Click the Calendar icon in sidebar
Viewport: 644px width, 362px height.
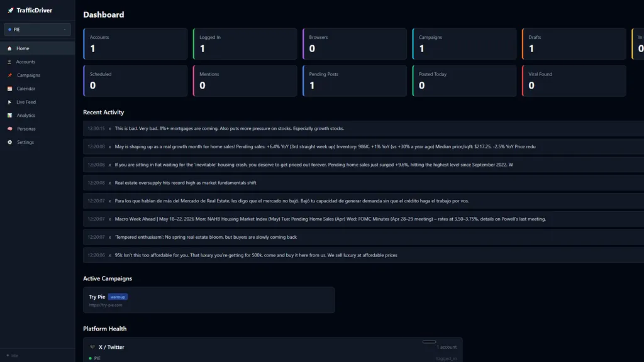click(10, 89)
